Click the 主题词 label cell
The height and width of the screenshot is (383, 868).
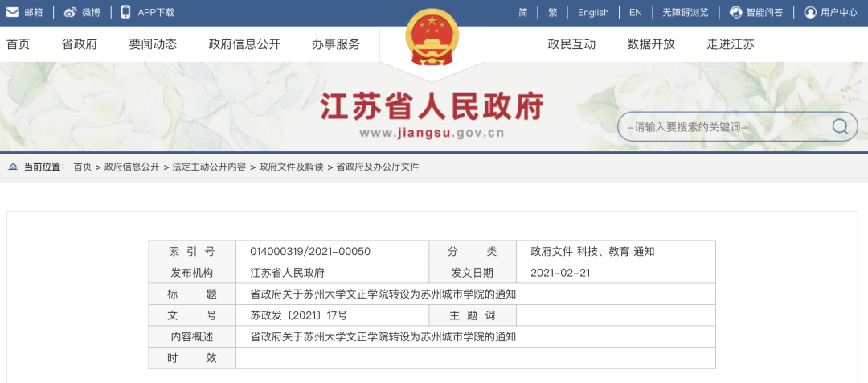click(x=473, y=315)
